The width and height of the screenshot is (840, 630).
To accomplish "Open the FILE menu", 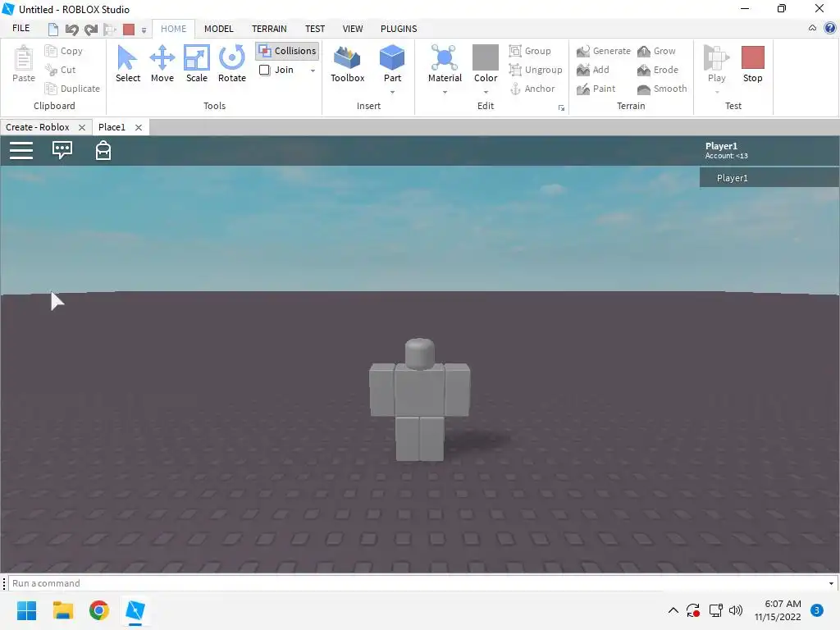I will point(21,29).
